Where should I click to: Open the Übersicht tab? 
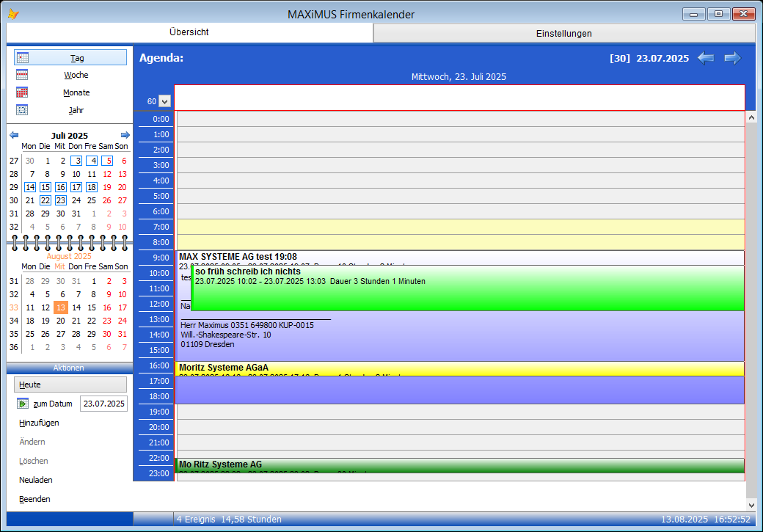tap(189, 33)
